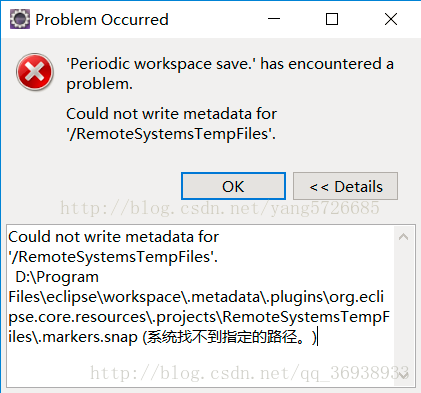The width and height of the screenshot is (421, 393).
Task: Click the Problem Occurred title text
Action: tap(102, 20)
